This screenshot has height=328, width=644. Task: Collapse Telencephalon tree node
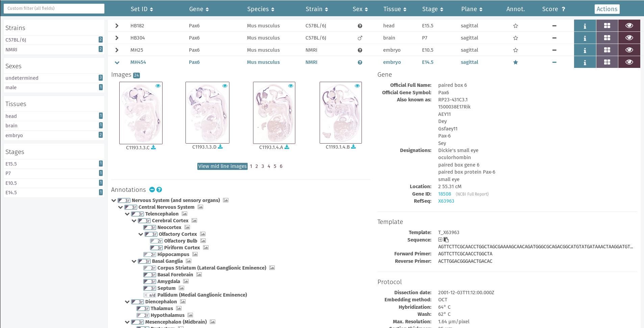pyautogui.click(x=127, y=214)
